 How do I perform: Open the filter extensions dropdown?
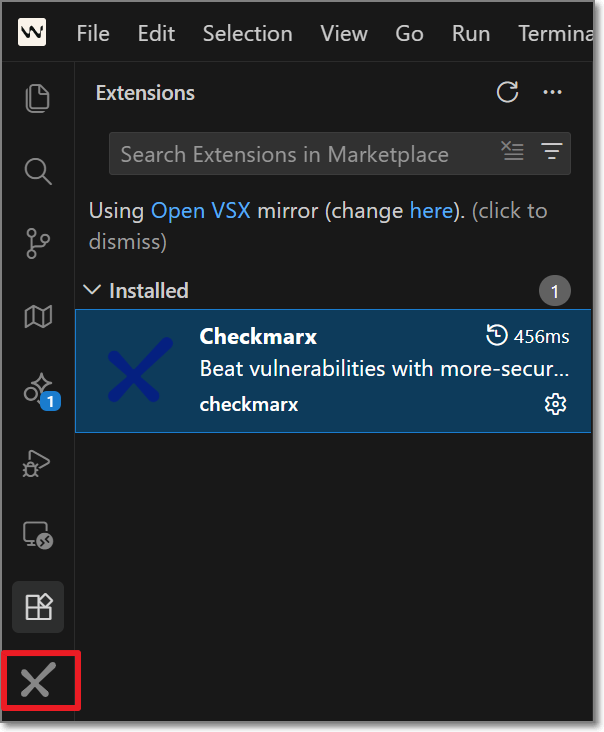coord(551,153)
